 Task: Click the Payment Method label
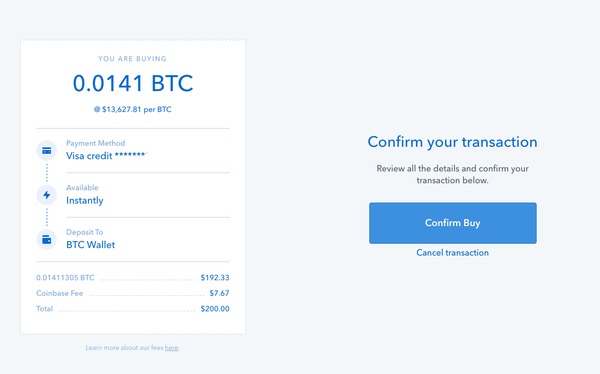(96, 143)
